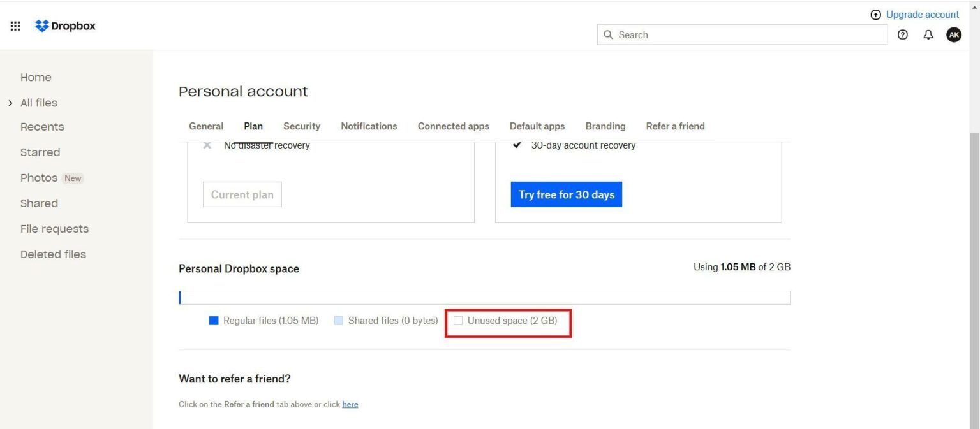Click the storage usage progress bar
Screen dimensions: 980x429
point(484,297)
